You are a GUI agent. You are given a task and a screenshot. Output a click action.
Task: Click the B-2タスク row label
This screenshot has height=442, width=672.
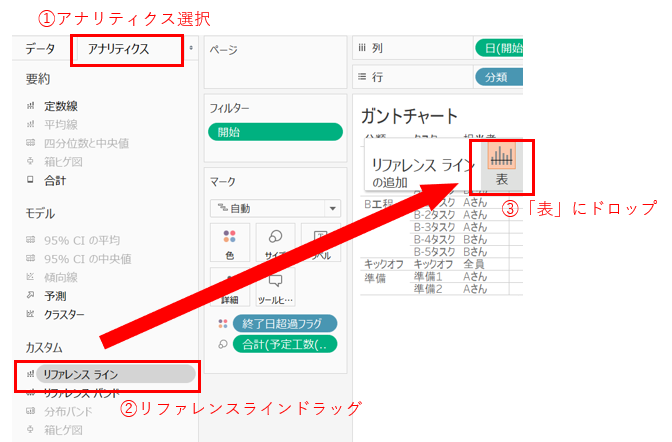(435, 214)
